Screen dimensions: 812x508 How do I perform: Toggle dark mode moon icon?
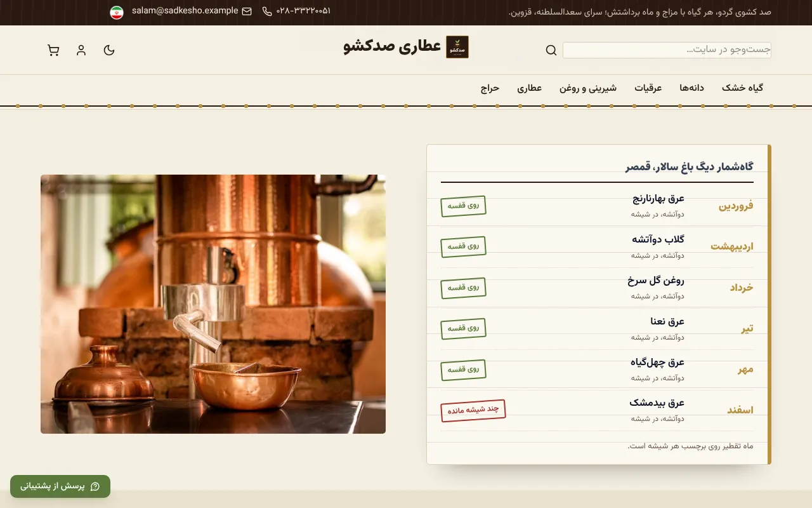pos(109,50)
